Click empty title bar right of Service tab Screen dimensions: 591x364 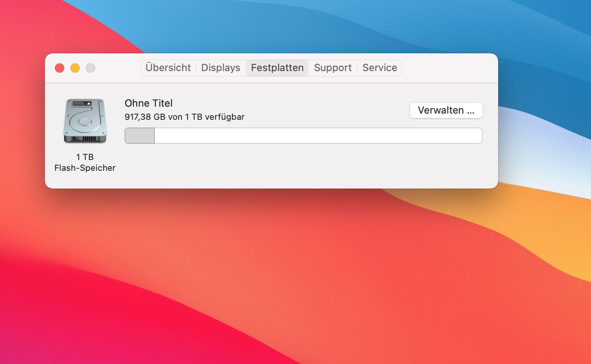[x=449, y=68]
